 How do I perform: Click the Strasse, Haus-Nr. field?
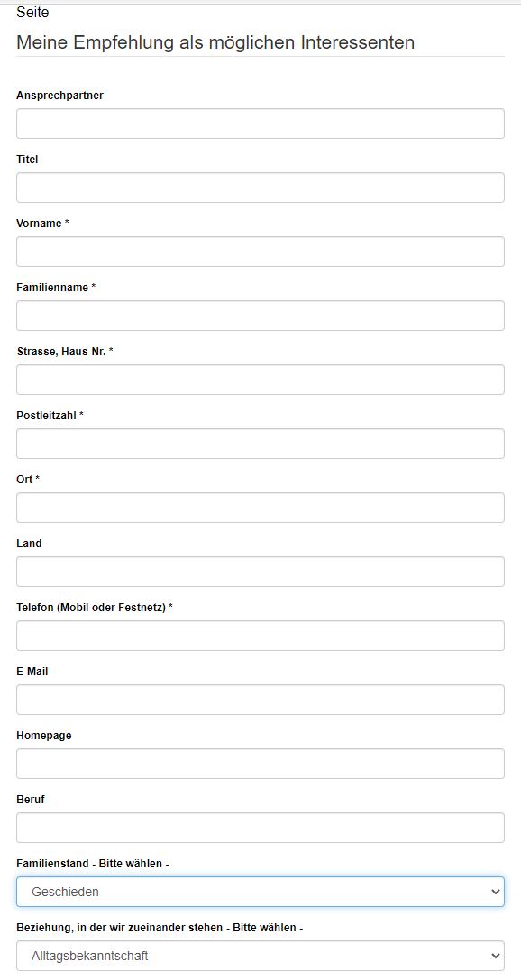[260, 380]
